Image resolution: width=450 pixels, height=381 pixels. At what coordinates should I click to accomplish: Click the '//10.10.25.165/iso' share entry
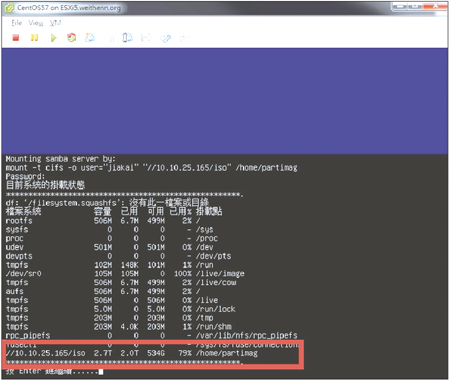coord(45,353)
